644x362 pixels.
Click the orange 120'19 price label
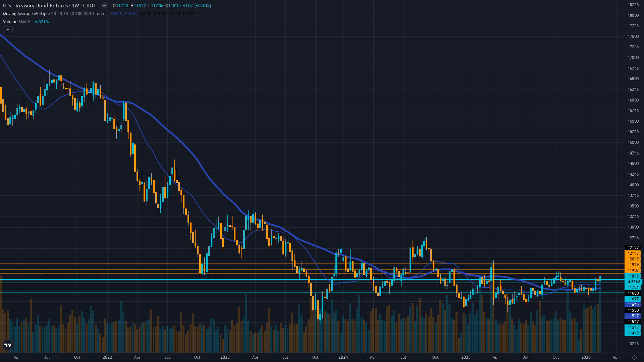click(633, 259)
